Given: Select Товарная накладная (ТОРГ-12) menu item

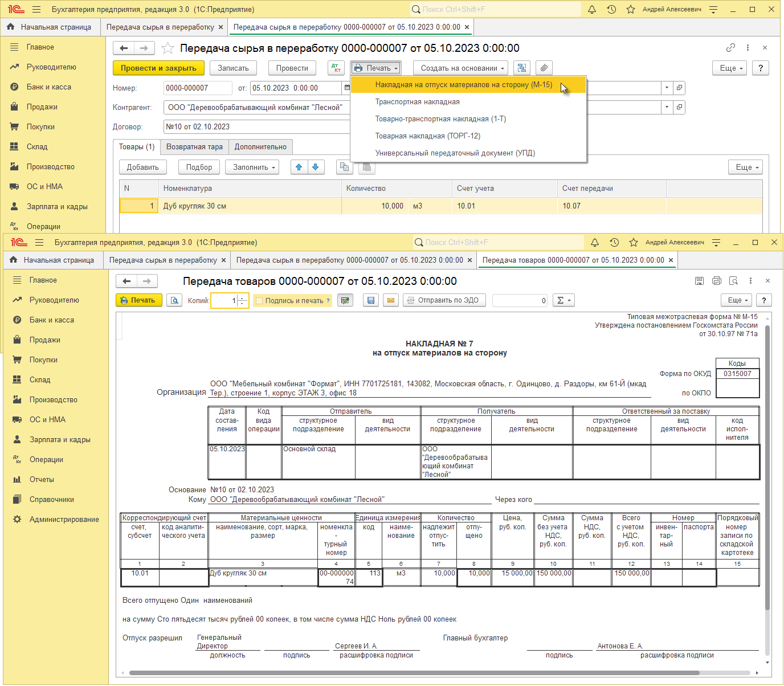Looking at the screenshot, I should pos(427,136).
